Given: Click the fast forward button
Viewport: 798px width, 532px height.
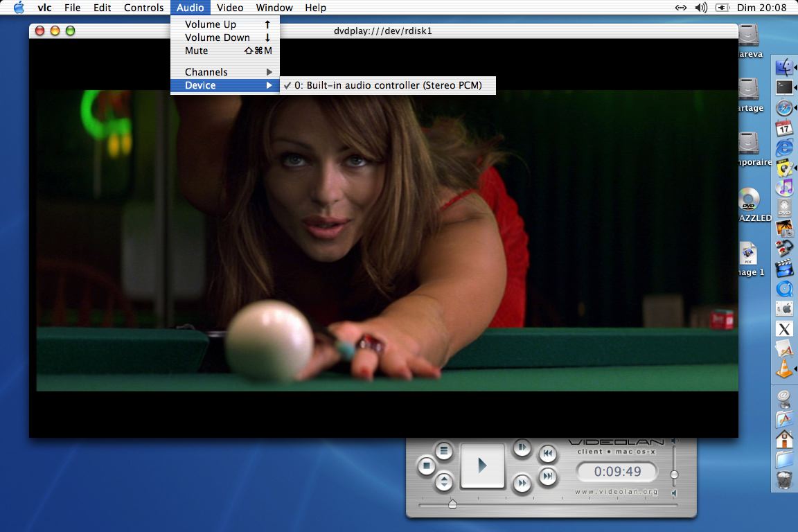Looking at the screenshot, I should (x=522, y=483).
